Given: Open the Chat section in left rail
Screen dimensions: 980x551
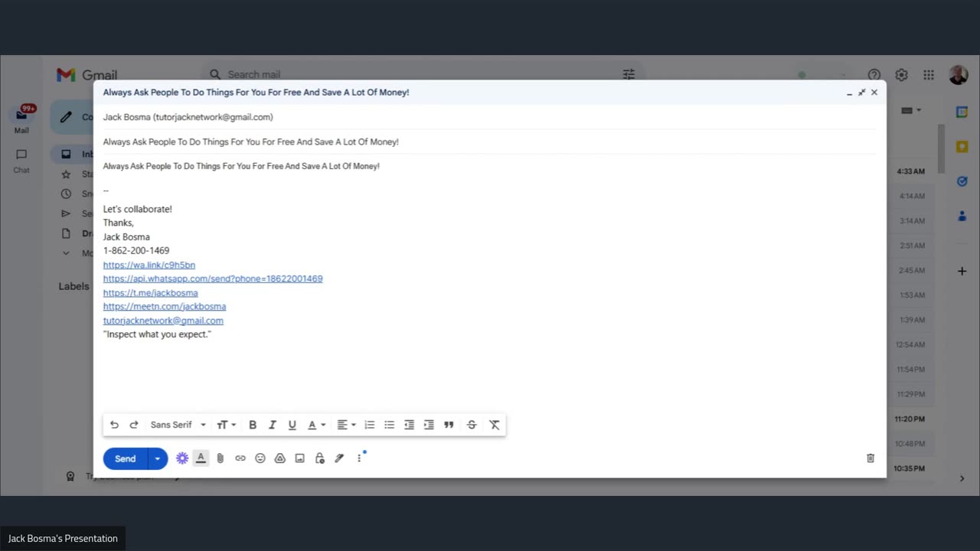Looking at the screenshot, I should tap(21, 161).
